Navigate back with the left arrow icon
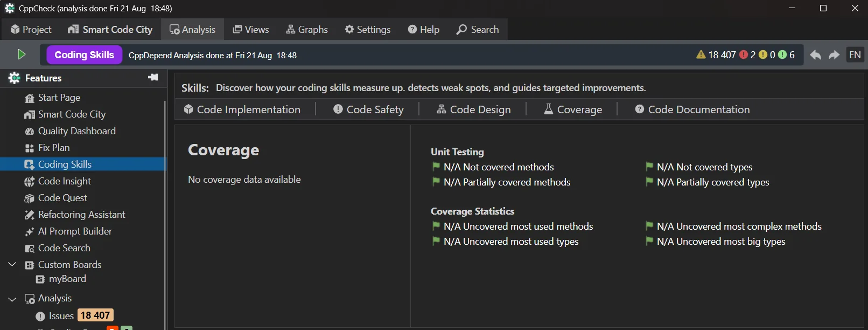 click(x=815, y=55)
